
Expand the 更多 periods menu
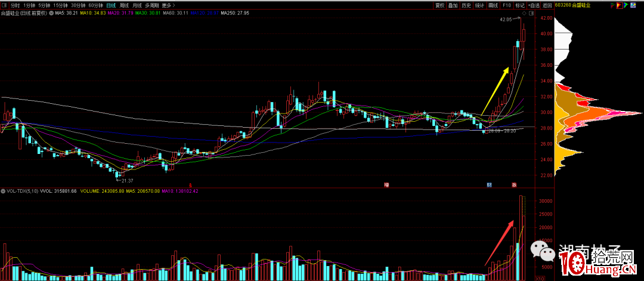(168, 5)
